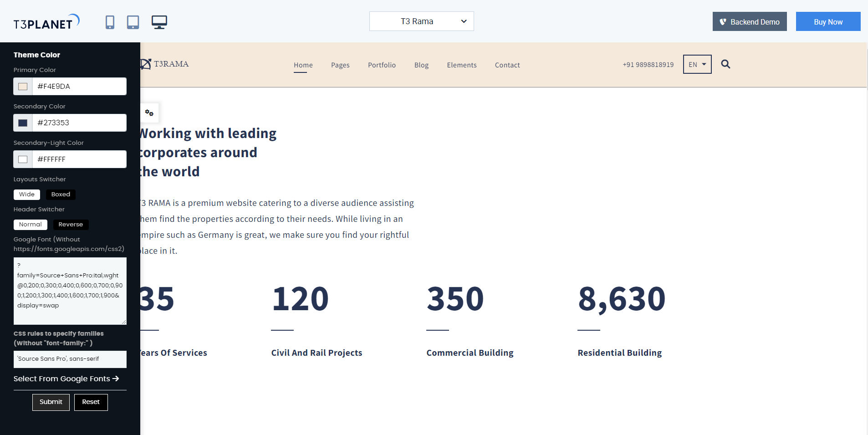Click the Commercial Building label
The image size is (868, 435).
tap(470, 353)
